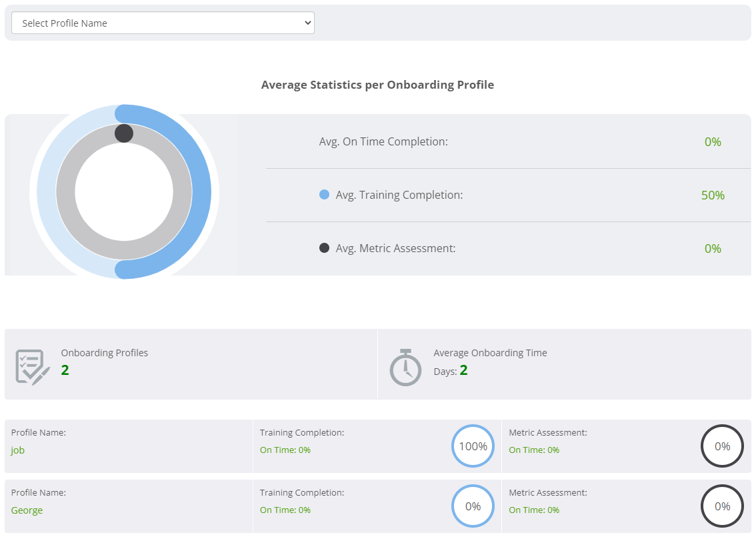Click the Onboarding Profiles count 2
Viewport: 756px width, 537px height.
coord(65,370)
